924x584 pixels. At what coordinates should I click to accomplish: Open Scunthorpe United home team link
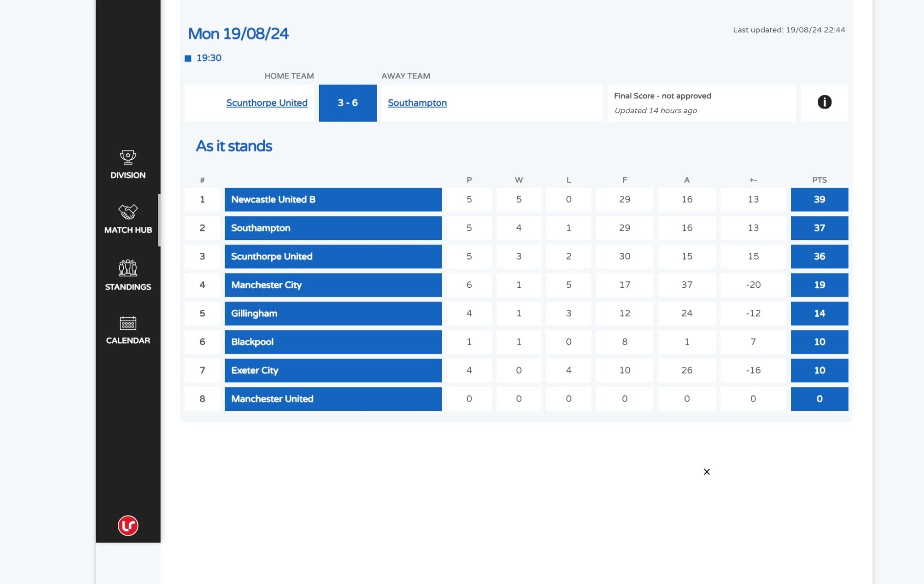click(267, 102)
